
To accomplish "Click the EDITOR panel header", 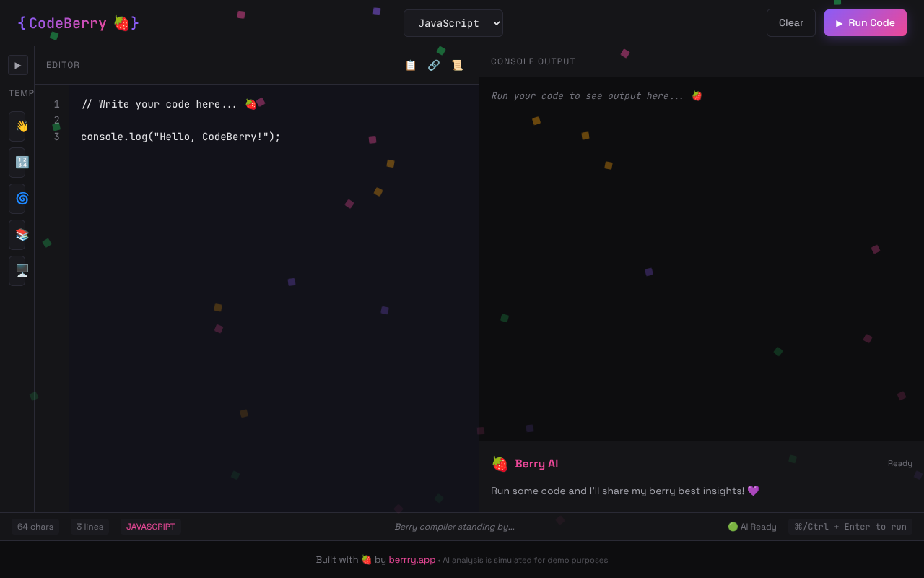I will pos(63,65).
